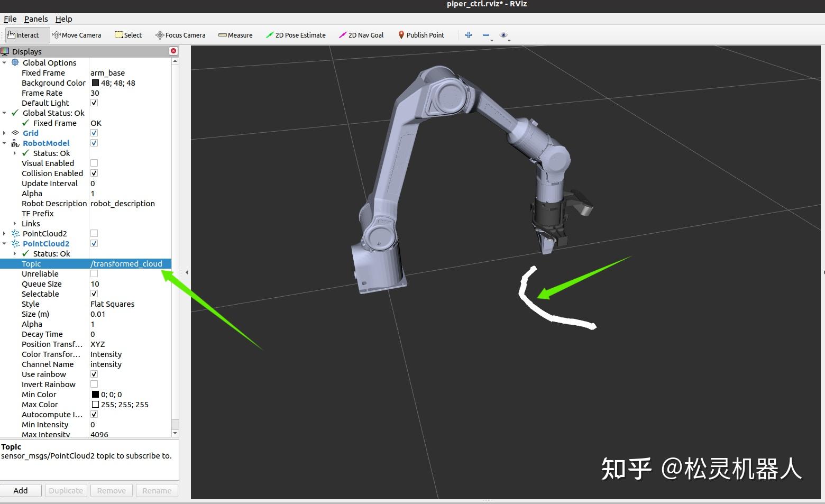825x504 pixels.
Task: Activate the Publish Point tool
Action: tap(421, 35)
